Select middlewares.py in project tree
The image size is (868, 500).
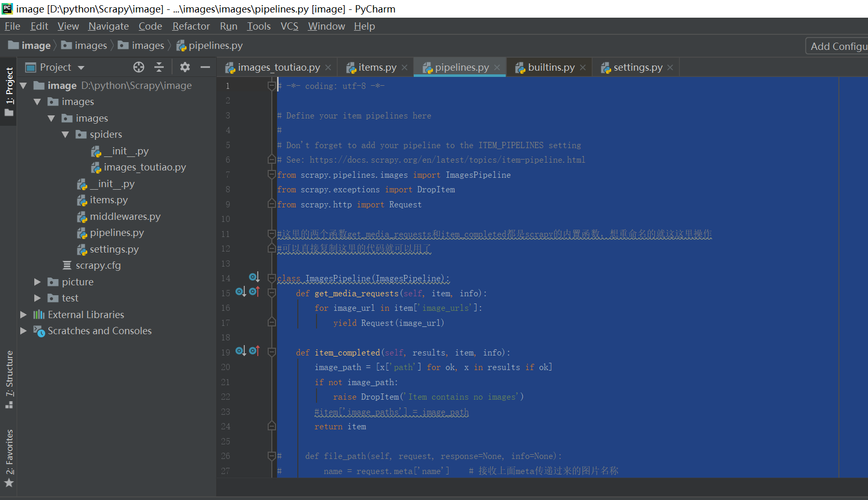click(x=125, y=217)
